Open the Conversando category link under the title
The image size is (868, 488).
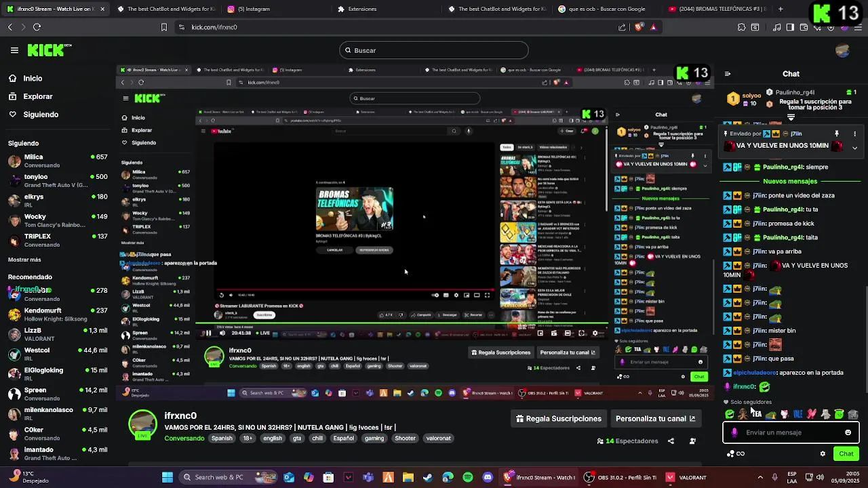pyautogui.click(x=184, y=439)
